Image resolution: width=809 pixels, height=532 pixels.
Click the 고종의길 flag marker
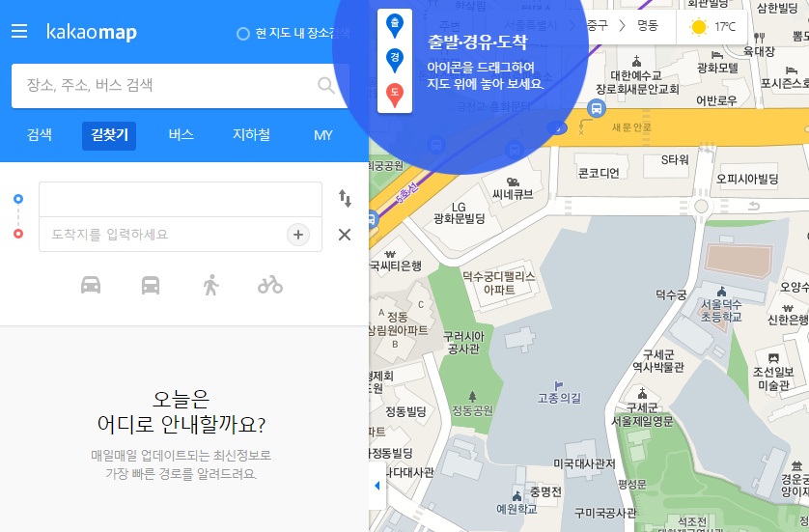(x=558, y=385)
